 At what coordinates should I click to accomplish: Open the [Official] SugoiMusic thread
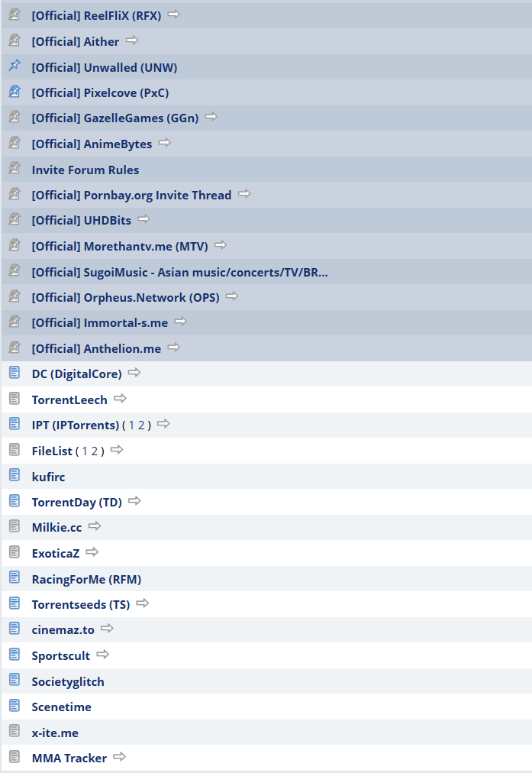pos(180,272)
